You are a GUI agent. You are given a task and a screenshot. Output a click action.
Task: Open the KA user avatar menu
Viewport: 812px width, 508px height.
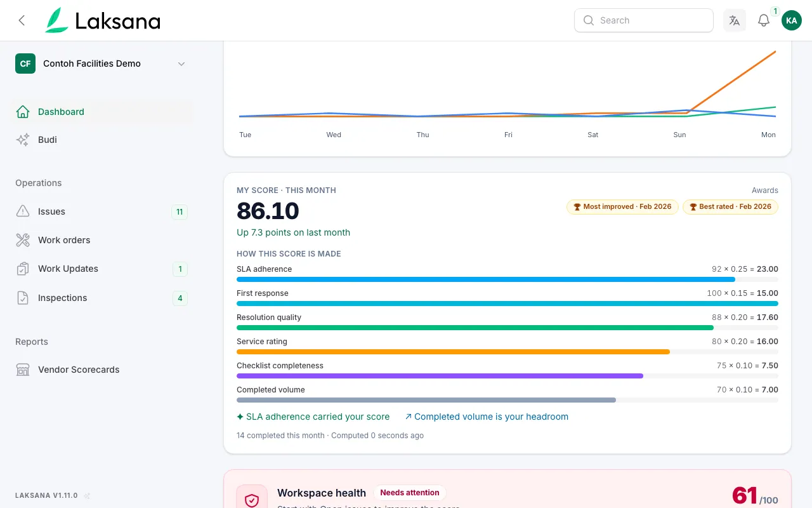point(791,20)
